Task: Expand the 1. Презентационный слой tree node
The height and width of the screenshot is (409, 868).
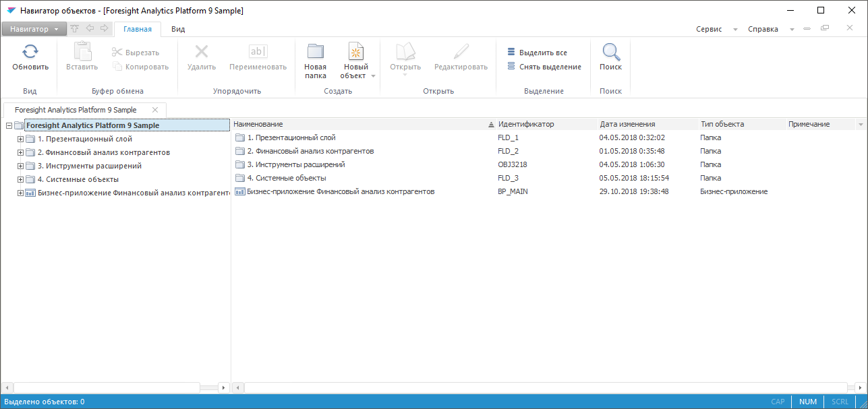Action: pyautogui.click(x=20, y=139)
